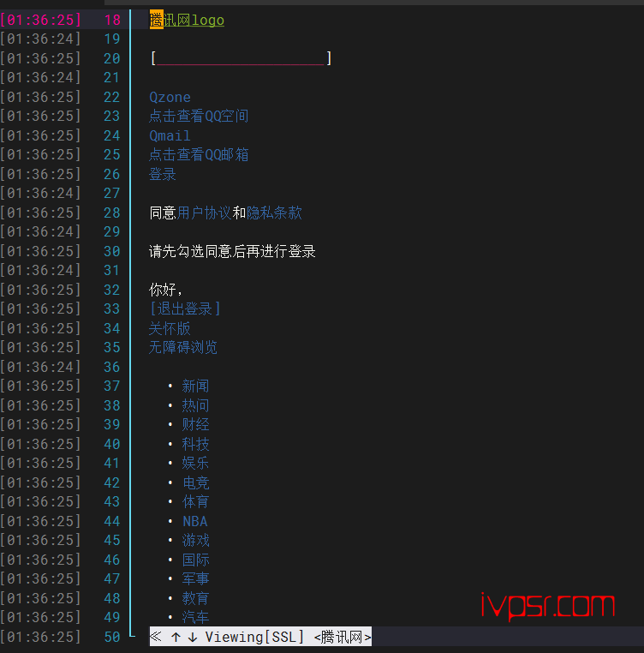Click the 你好, greeting text
Viewport: 644px width, 653px height.
165,290
